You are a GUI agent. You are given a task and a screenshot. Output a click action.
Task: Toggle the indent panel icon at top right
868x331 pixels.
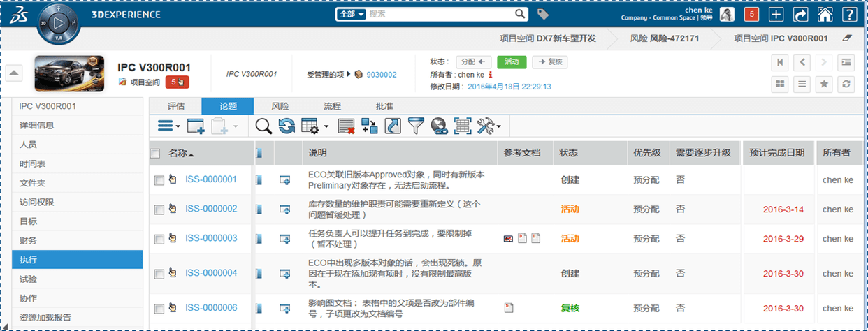click(847, 62)
